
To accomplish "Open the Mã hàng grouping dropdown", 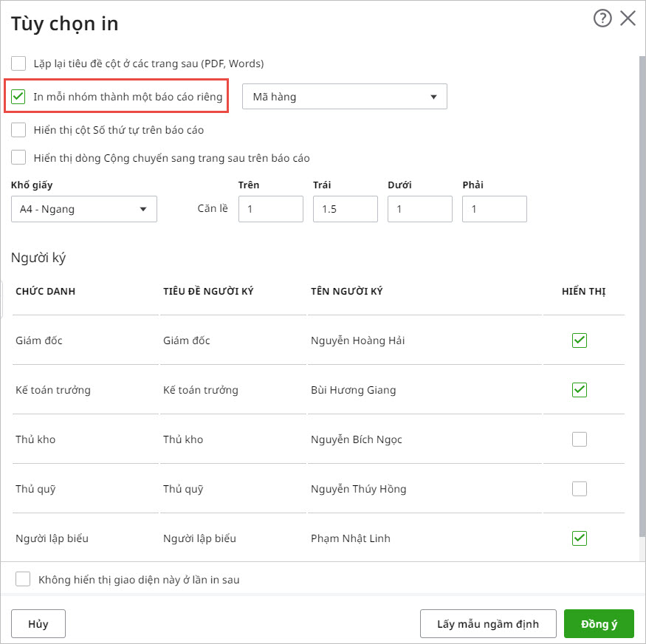I will 344,97.
